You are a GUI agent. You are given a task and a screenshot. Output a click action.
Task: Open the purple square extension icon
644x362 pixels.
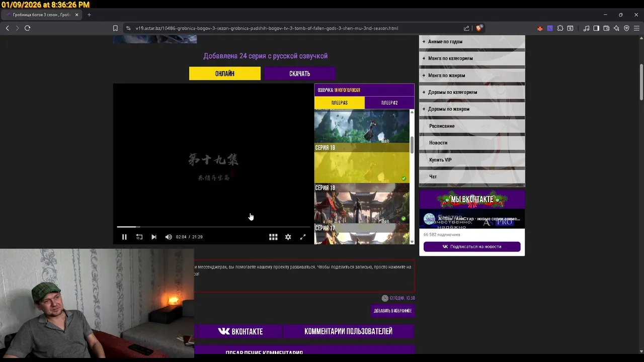click(550, 28)
